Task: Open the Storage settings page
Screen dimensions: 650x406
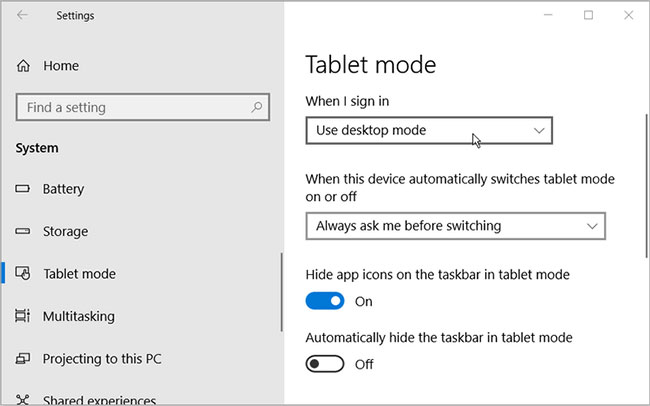Action: tap(64, 231)
